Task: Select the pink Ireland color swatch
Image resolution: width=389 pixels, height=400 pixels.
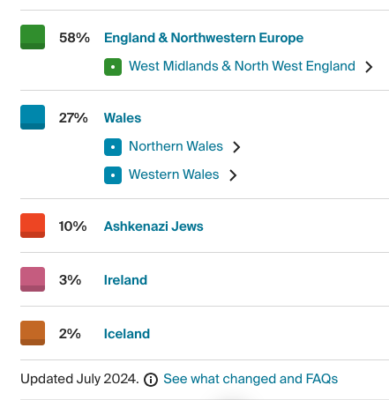Action: (32, 279)
